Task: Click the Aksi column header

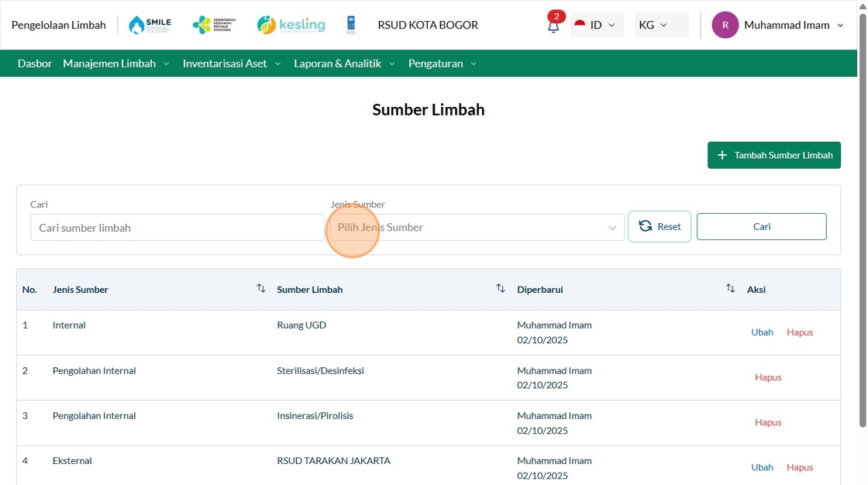Action: [756, 290]
